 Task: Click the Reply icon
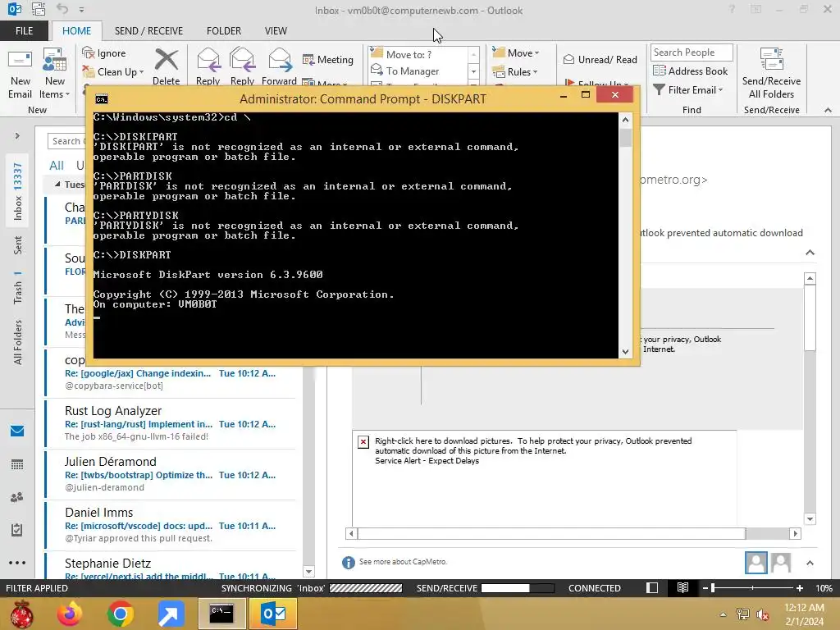[208, 67]
